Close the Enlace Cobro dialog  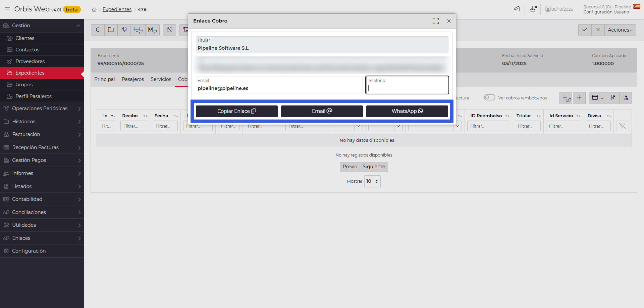pos(449,21)
